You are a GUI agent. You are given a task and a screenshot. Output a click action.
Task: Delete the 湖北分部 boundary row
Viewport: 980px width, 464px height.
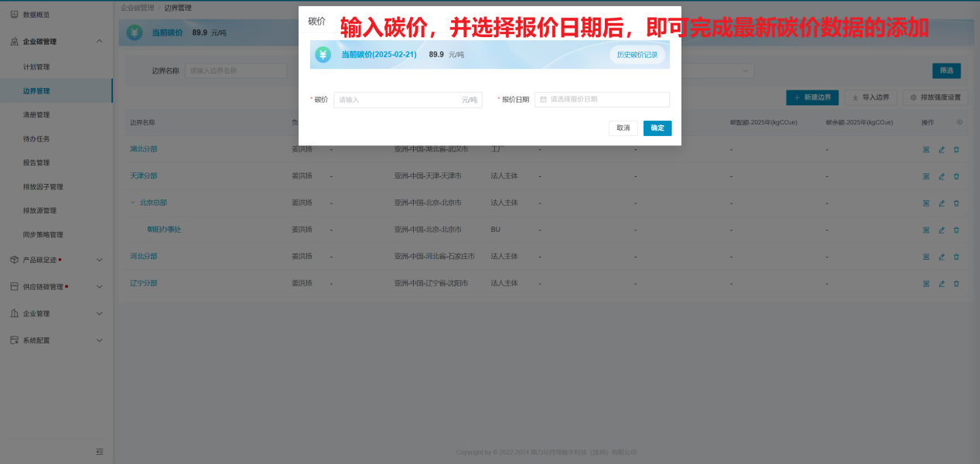click(956, 149)
